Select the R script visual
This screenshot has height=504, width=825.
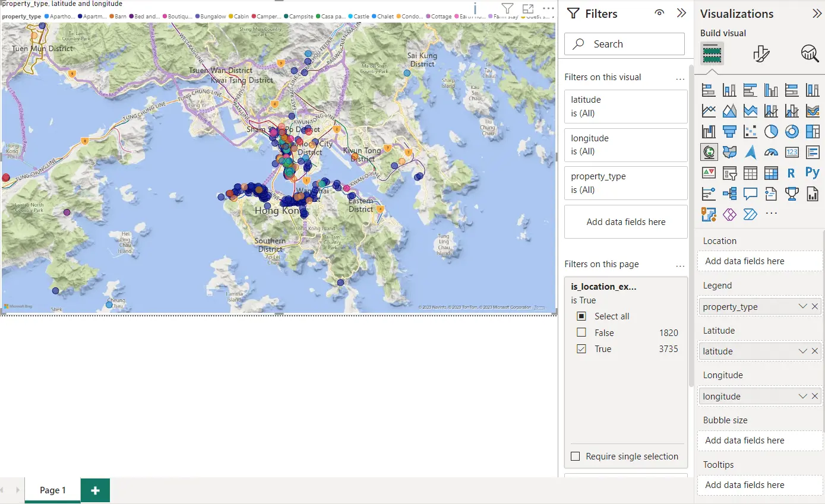point(791,173)
